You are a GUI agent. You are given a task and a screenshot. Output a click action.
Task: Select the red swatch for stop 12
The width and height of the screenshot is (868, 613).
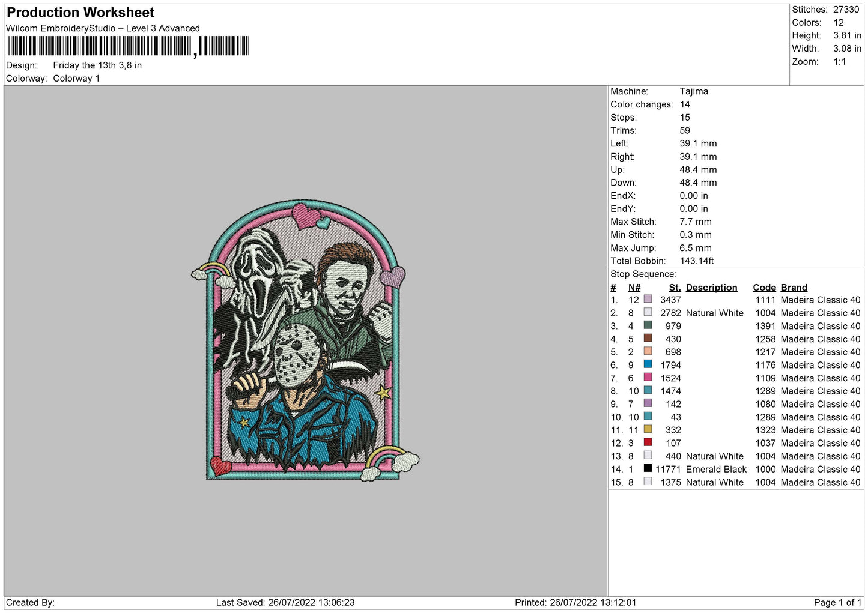click(x=648, y=442)
